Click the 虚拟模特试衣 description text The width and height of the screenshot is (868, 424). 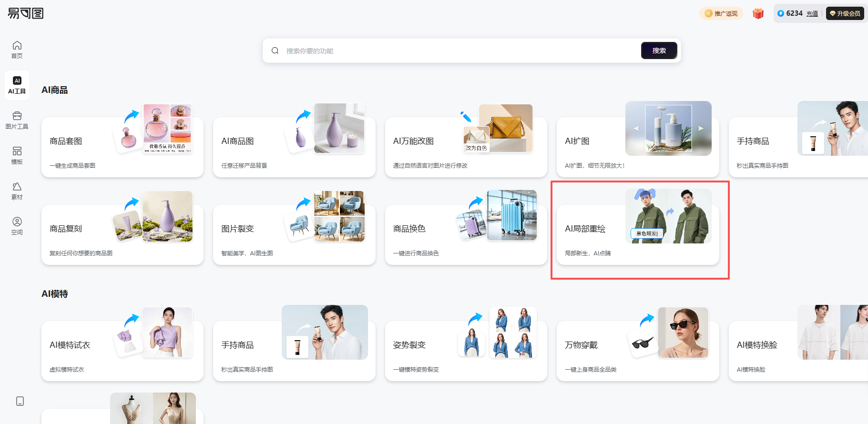pos(67,370)
